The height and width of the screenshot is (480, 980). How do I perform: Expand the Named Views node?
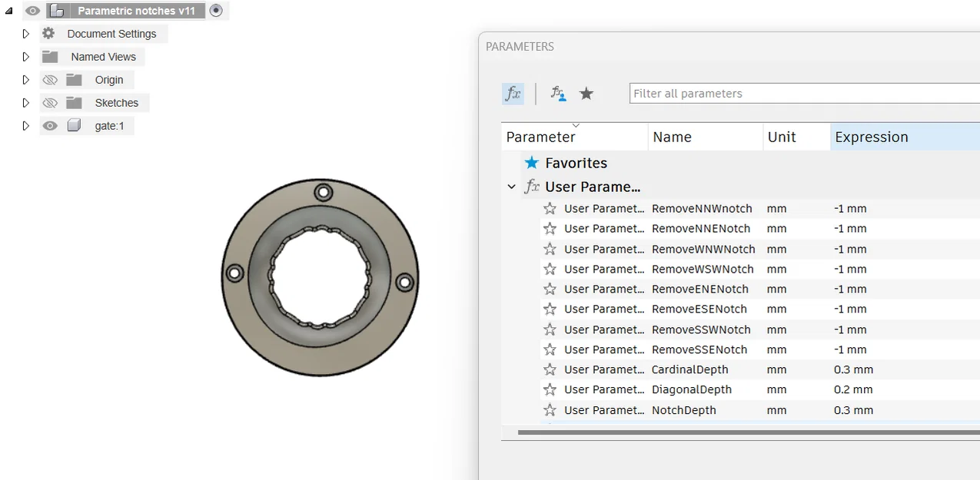26,57
